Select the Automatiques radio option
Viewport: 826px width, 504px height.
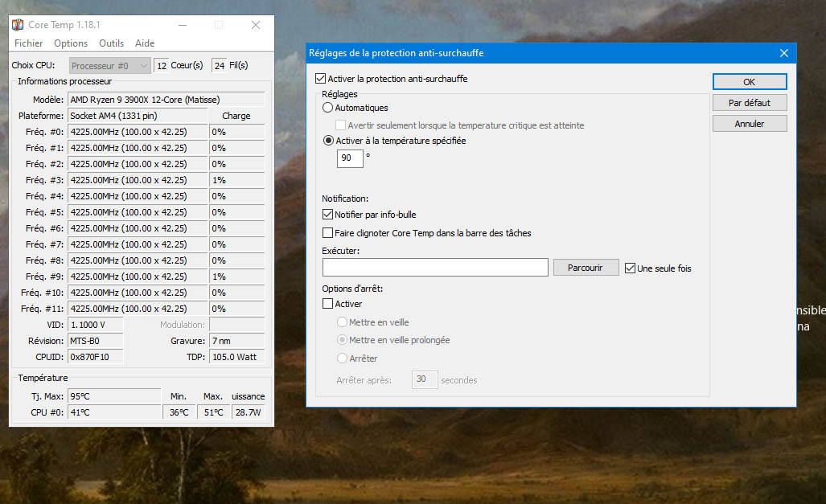(327, 108)
